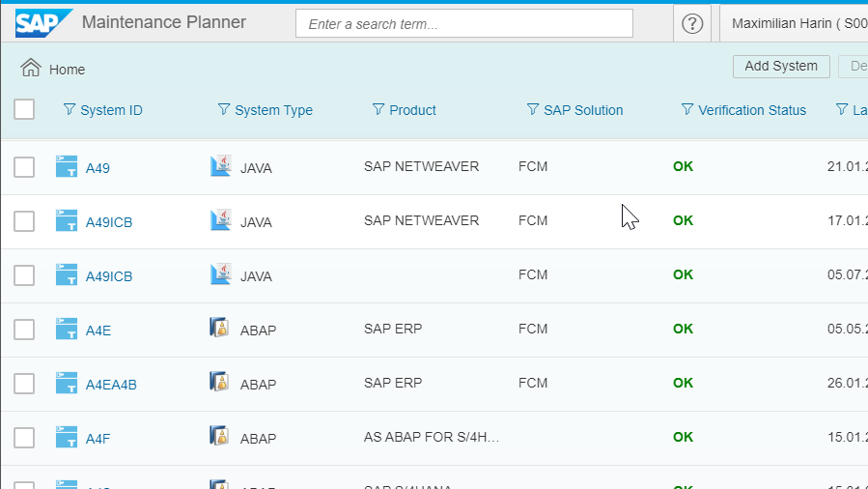
Task: Open system A4EA4B link
Action: point(111,385)
